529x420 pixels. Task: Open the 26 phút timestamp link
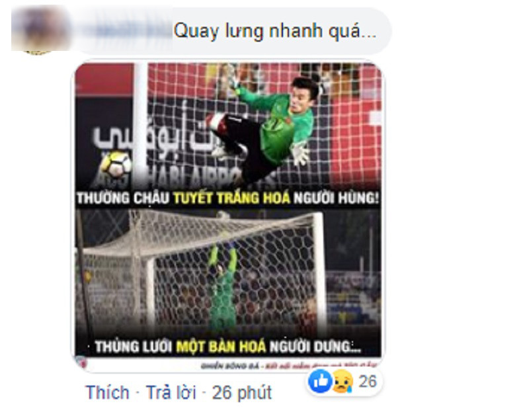coord(242,393)
